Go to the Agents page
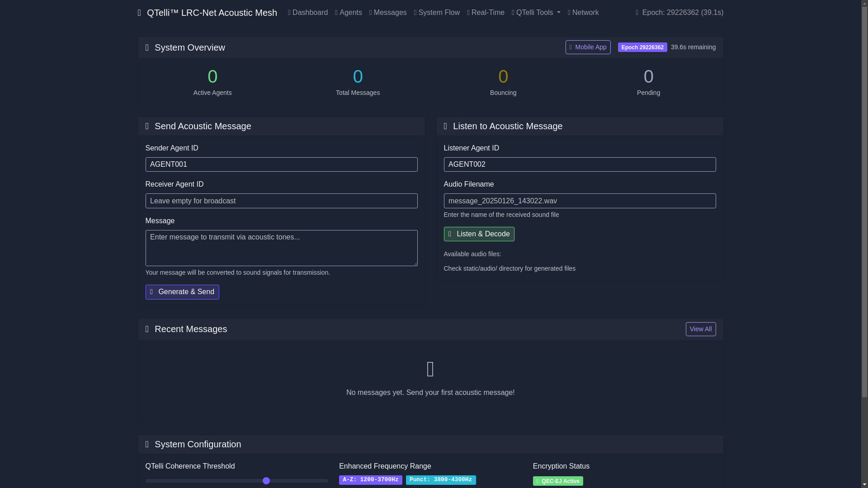Viewport: 868px width, 488px height. pos(348,13)
